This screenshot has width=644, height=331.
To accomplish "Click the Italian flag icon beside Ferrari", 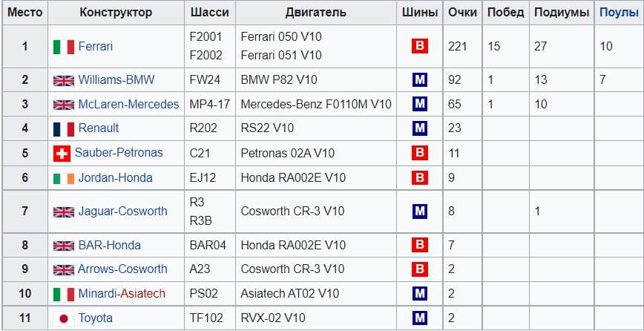I will pos(64,47).
